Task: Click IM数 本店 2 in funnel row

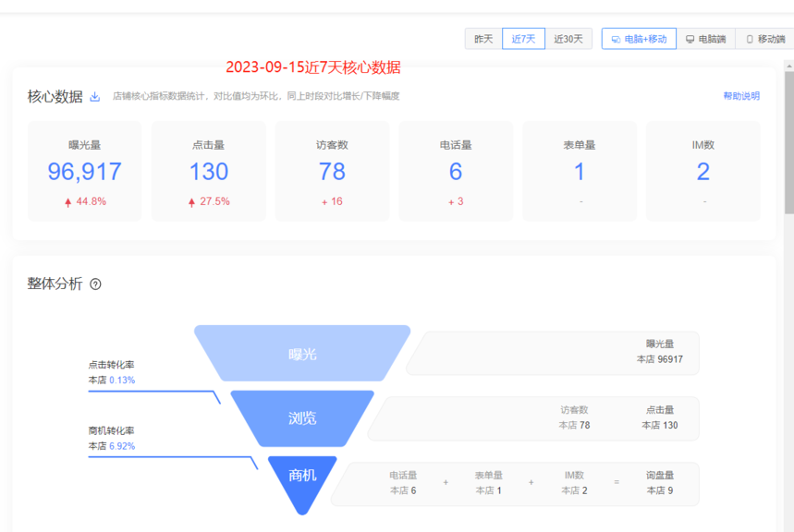Action: (574, 483)
